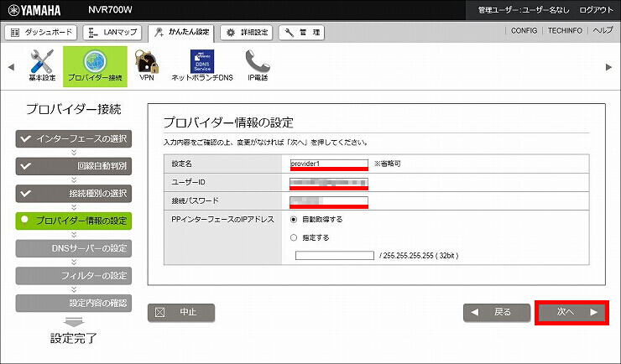Click the 中止 cancel button
The height and width of the screenshot is (364, 621).
(181, 313)
